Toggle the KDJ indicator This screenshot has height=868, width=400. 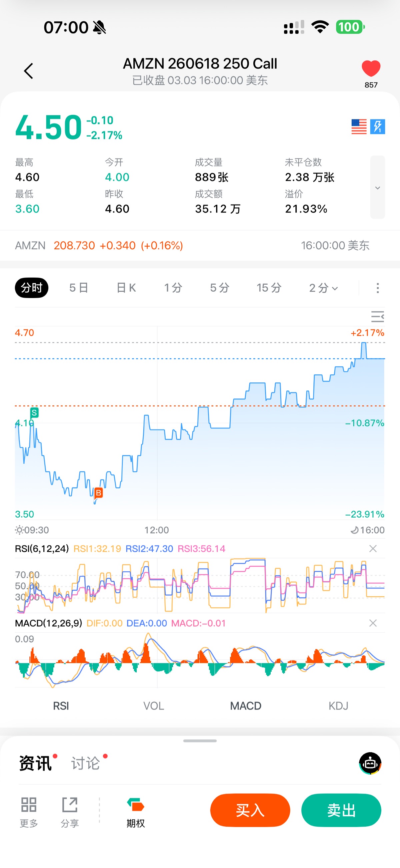point(338,705)
